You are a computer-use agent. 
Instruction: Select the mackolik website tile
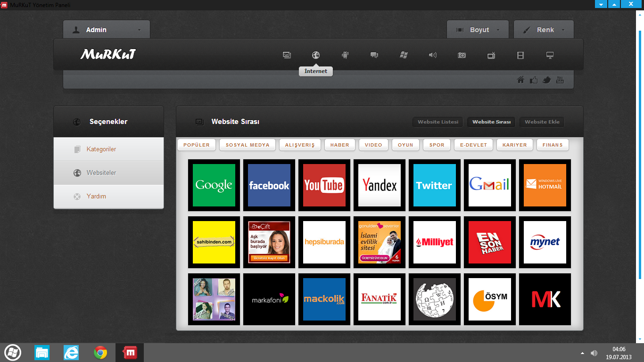[x=324, y=299]
